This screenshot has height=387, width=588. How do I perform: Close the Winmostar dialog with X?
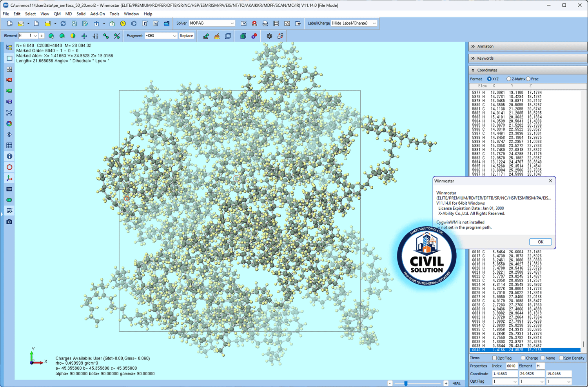(x=550, y=181)
